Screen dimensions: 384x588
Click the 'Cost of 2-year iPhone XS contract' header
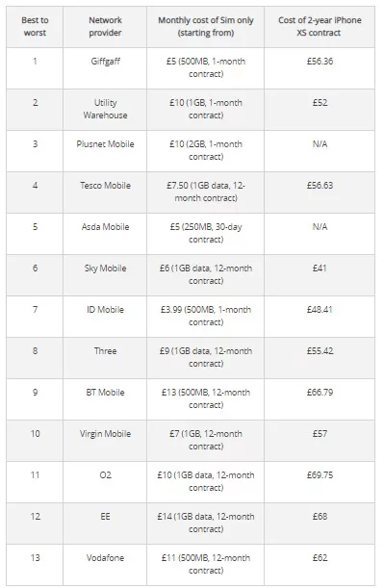pyautogui.click(x=320, y=27)
